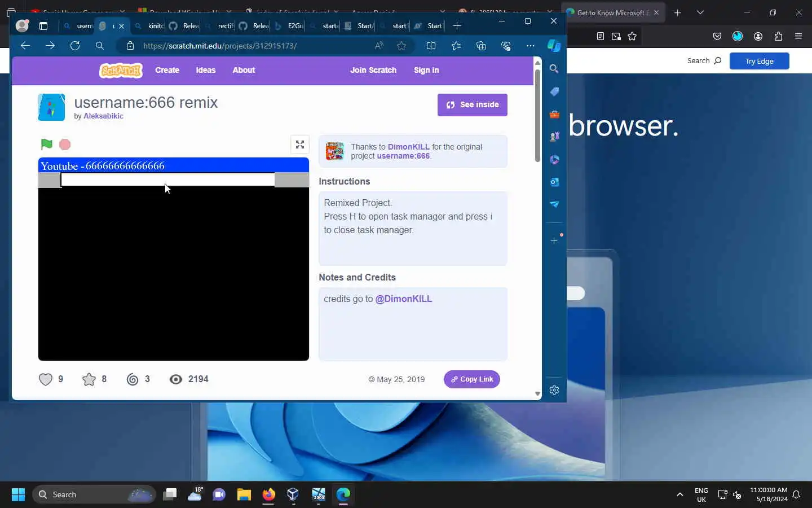Go forward using Edge's forward arrow
812x508 pixels.
tap(50, 46)
